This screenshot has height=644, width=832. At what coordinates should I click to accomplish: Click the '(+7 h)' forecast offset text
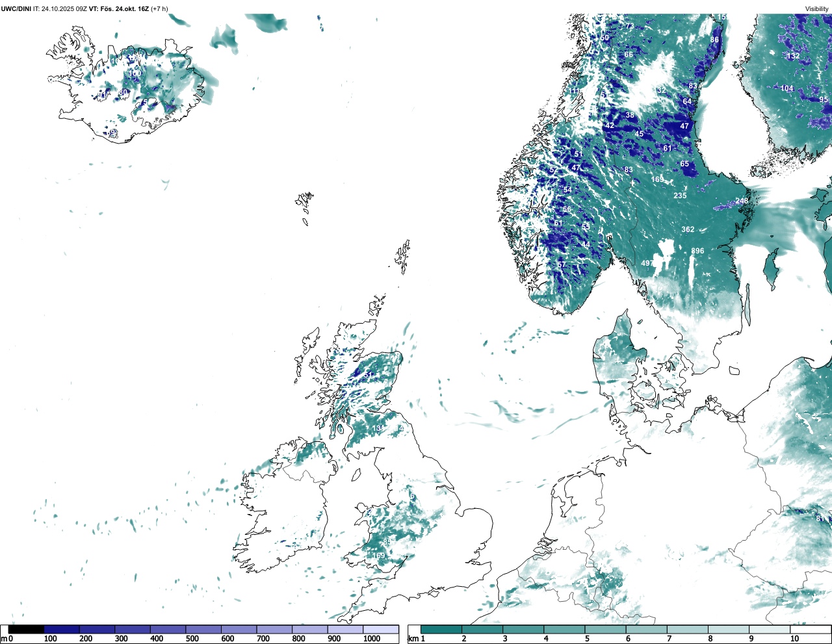[x=159, y=8]
